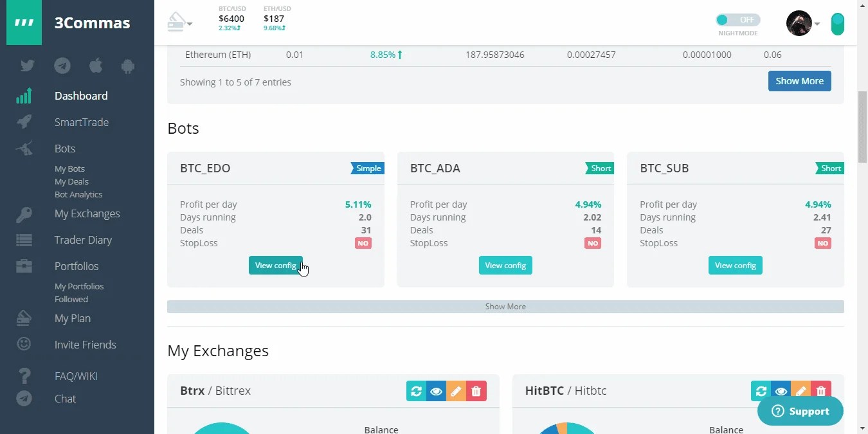This screenshot has width=868, height=434.
Task: Open the Chat section in the sidebar
Action: click(x=64, y=399)
